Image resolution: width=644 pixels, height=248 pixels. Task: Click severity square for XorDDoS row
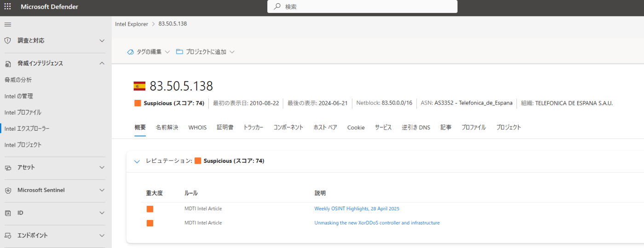pos(150,223)
